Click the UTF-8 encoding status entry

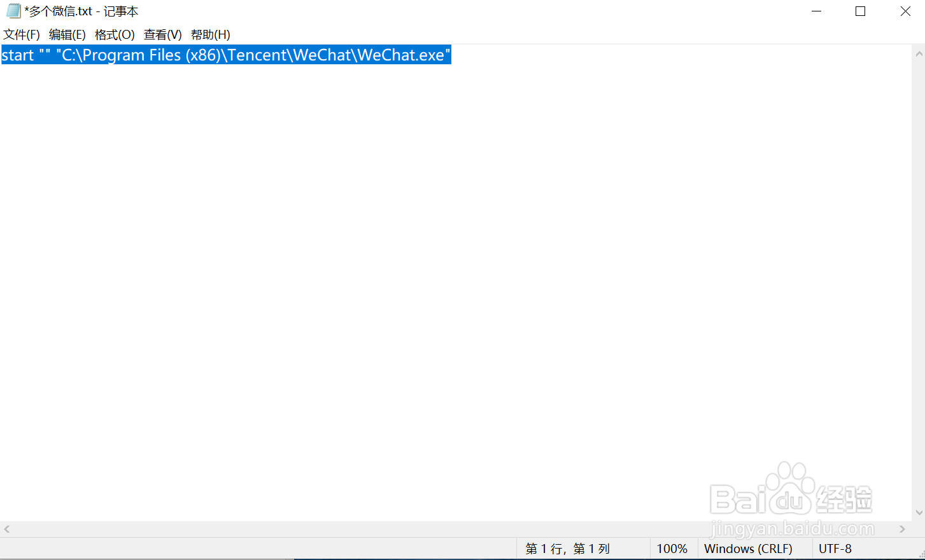[835, 549]
